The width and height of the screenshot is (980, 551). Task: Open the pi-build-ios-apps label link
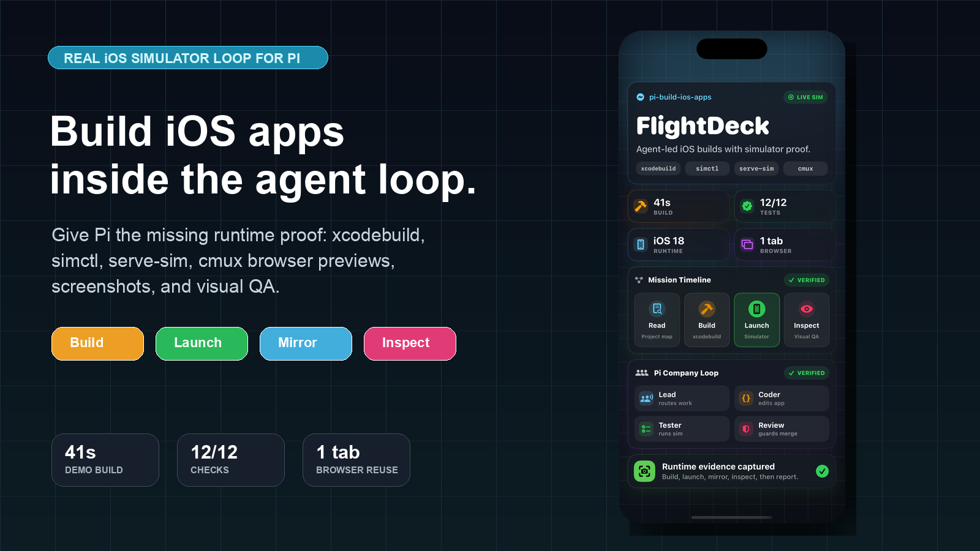tap(680, 97)
